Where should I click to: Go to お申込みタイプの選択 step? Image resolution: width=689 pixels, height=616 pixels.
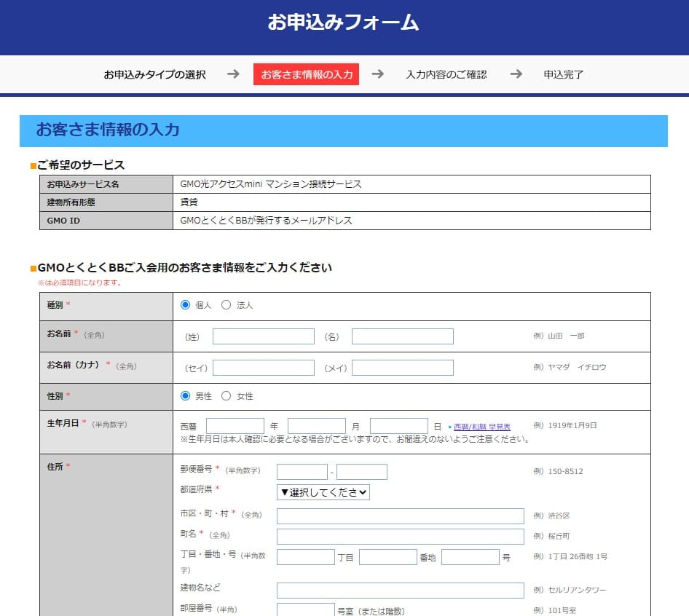154,74
